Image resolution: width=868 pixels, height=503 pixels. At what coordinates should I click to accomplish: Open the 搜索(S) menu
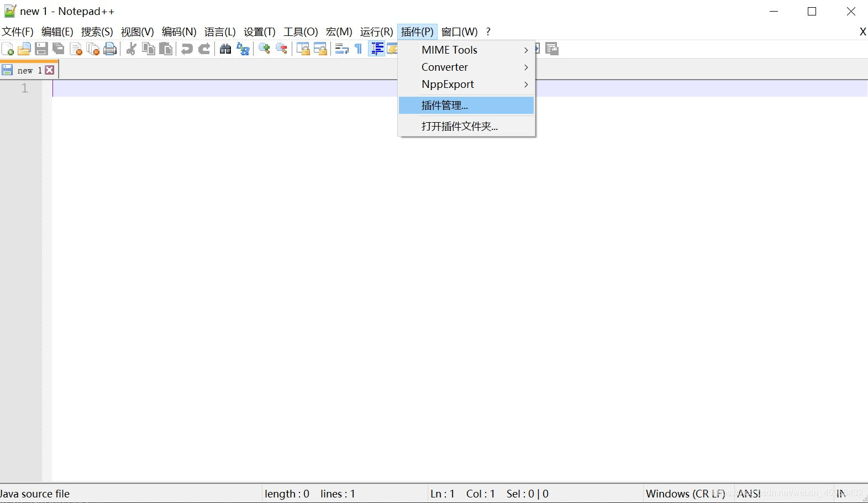[x=97, y=32]
